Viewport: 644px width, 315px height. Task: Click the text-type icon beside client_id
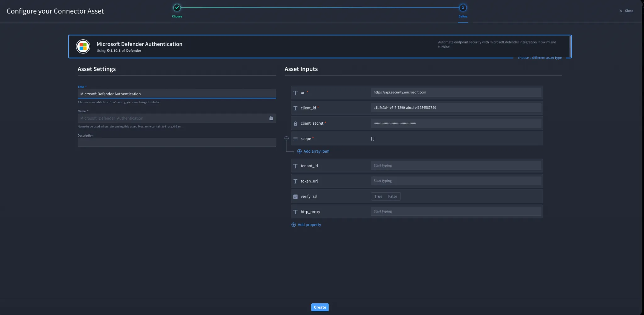click(x=295, y=108)
